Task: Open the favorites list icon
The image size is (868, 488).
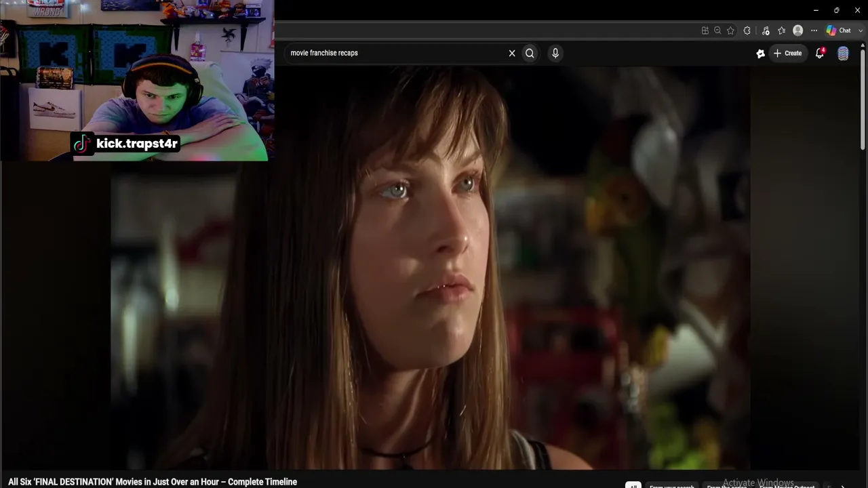Action: click(x=782, y=30)
